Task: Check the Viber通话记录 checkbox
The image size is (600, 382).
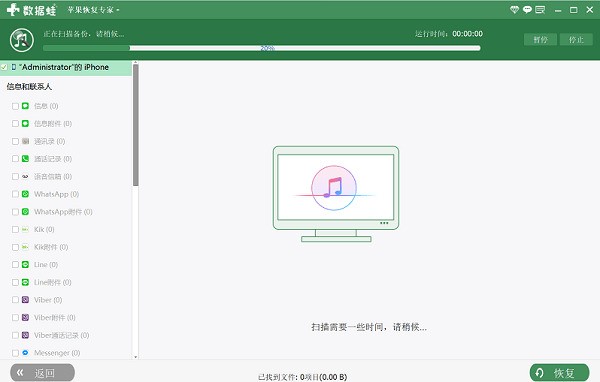Action: (15, 335)
